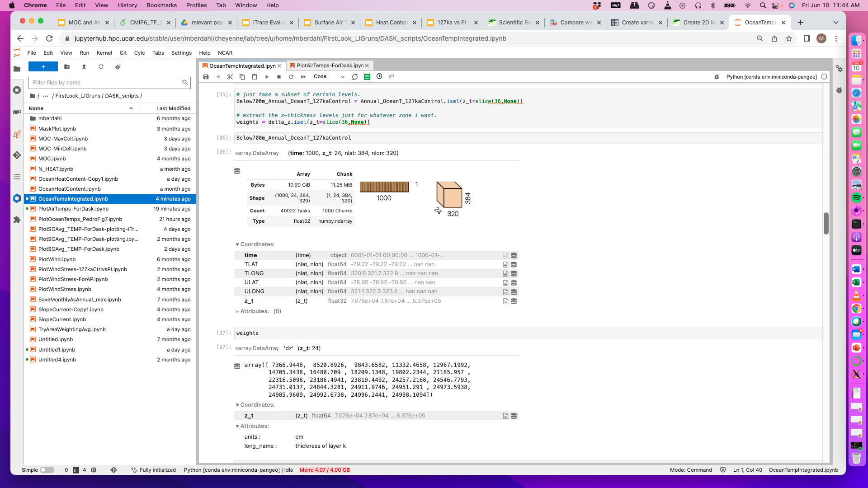Click the Python conda env:miniconda-pangeo kernel name
868x488 pixels.
(x=771, y=77)
